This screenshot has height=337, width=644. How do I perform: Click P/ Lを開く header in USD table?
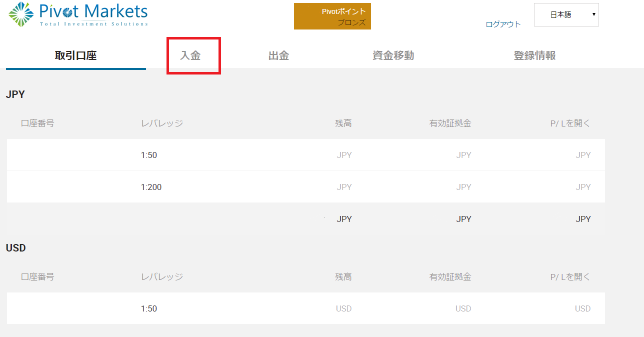pos(570,276)
